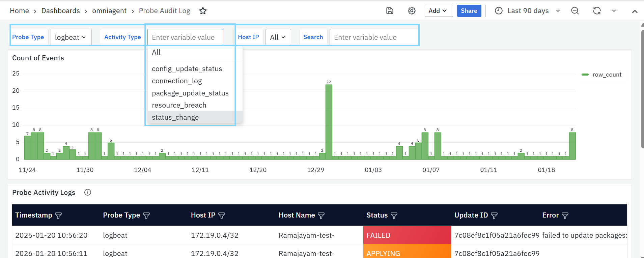644x258 pixels.
Task: Click the Search variable input field
Action: click(374, 37)
